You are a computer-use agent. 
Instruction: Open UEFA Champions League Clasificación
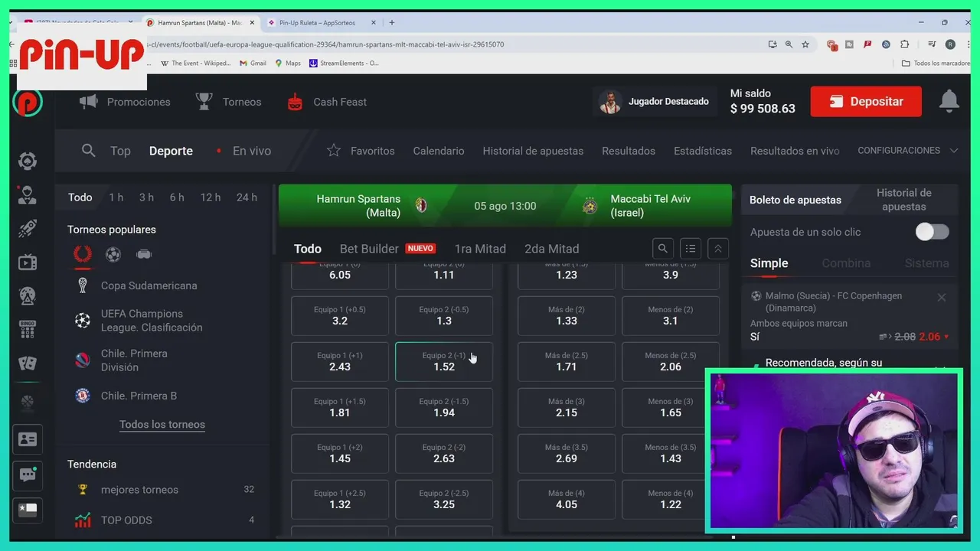click(152, 321)
